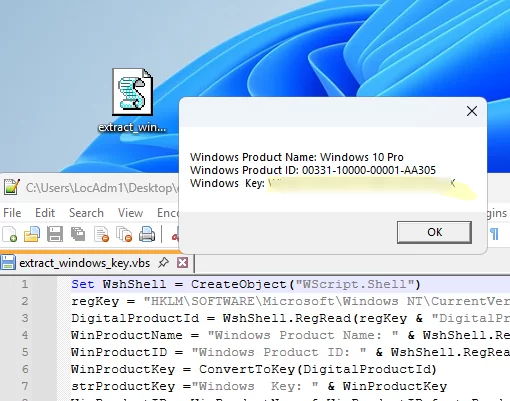Open the extract_win... script on desktop
Screen dimensions: 510x401
click(132, 100)
